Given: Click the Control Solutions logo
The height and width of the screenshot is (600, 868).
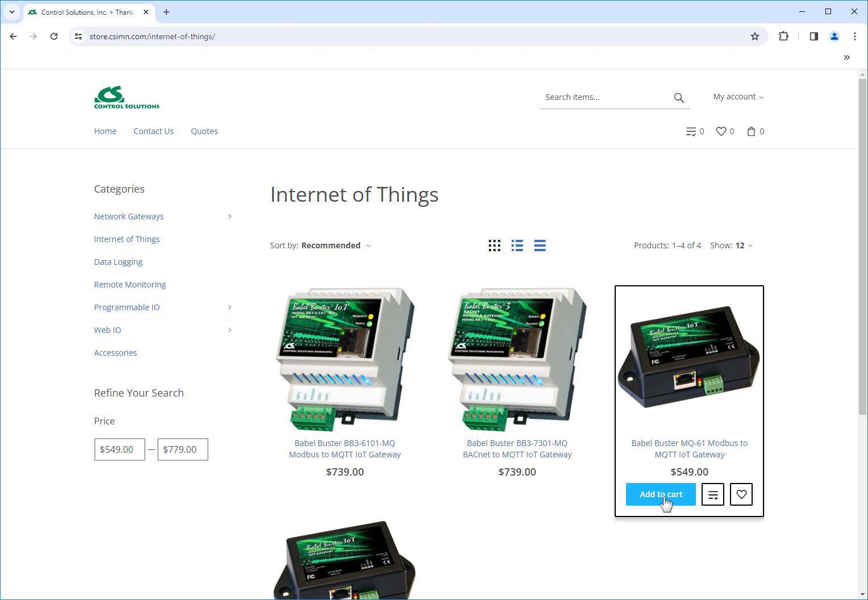Looking at the screenshot, I should click(127, 97).
